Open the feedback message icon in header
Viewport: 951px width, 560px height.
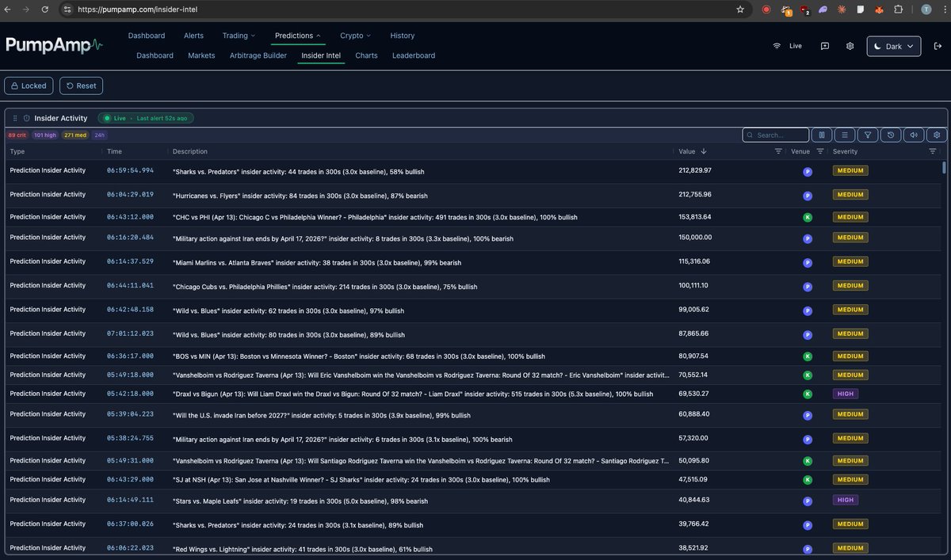pyautogui.click(x=825, y=46)
